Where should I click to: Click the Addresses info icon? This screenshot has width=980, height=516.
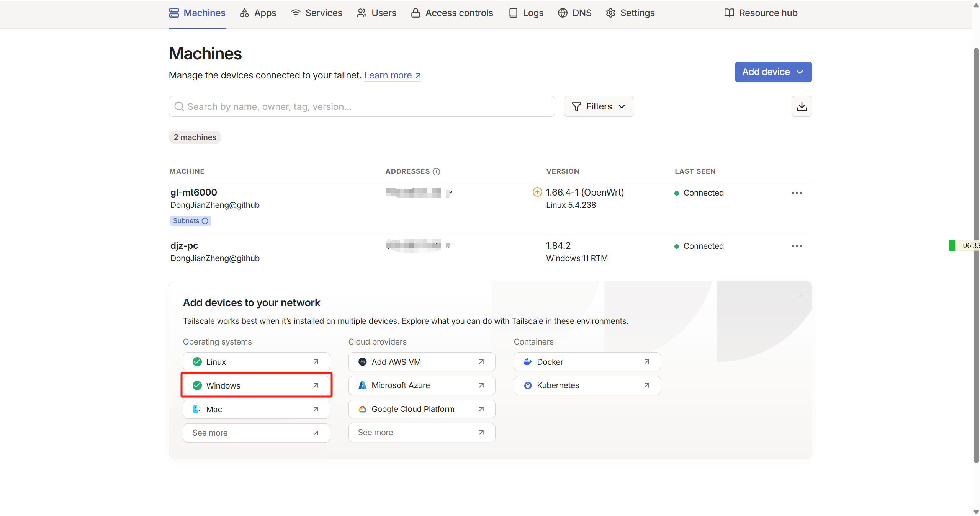click(x=436, y=171)
